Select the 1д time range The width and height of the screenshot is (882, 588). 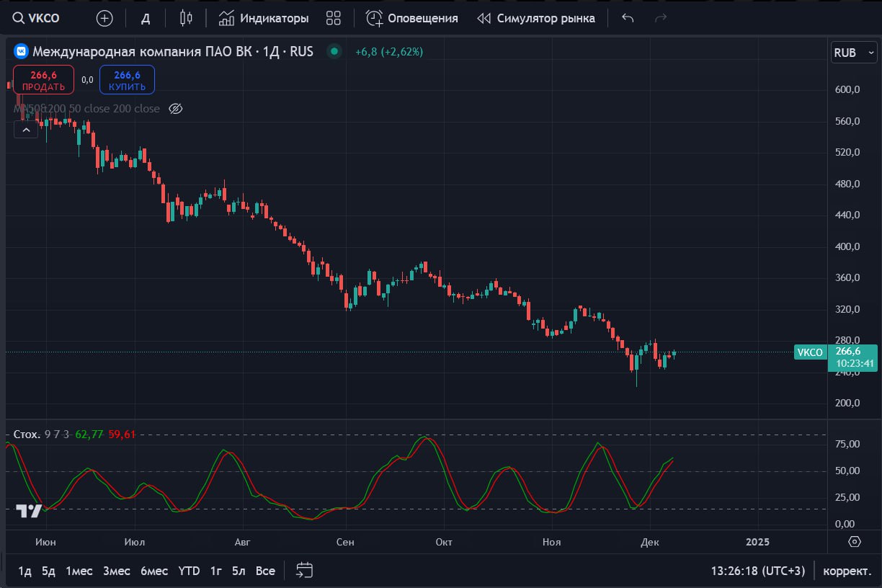click(x=24, y=571)
